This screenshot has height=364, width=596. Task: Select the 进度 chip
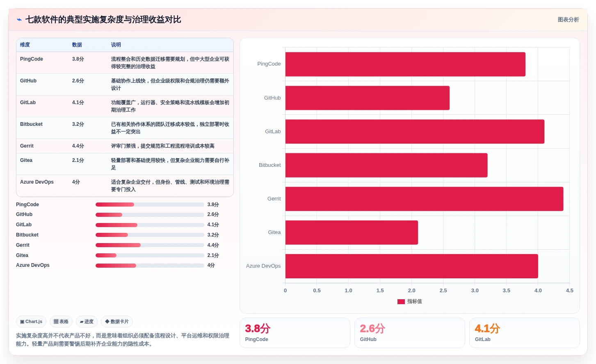87,322
